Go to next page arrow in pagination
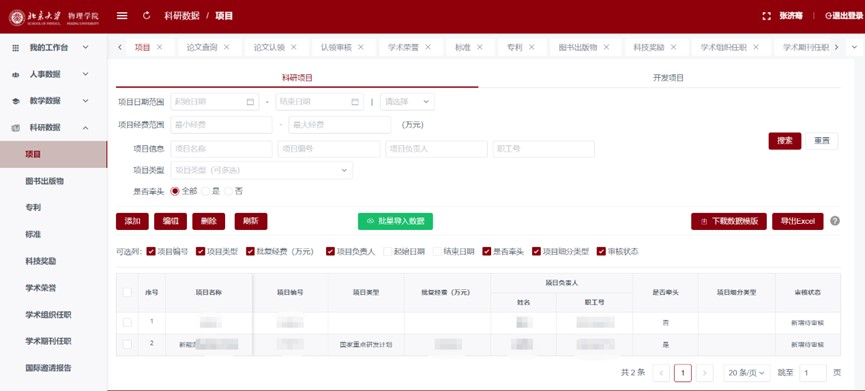 tap(704, 373)
